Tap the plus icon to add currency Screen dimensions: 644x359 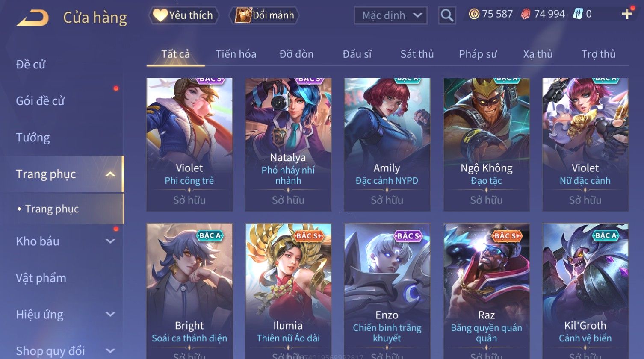[627, 14]
